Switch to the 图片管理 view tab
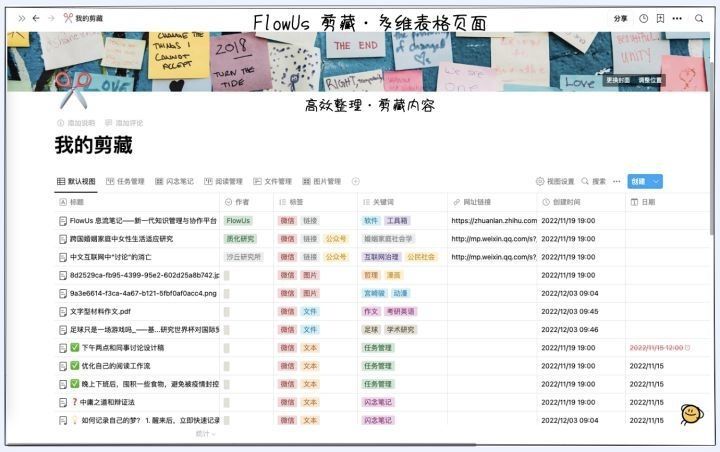The height and width of the screenshot is (452, 720). [x=321, y=181]
